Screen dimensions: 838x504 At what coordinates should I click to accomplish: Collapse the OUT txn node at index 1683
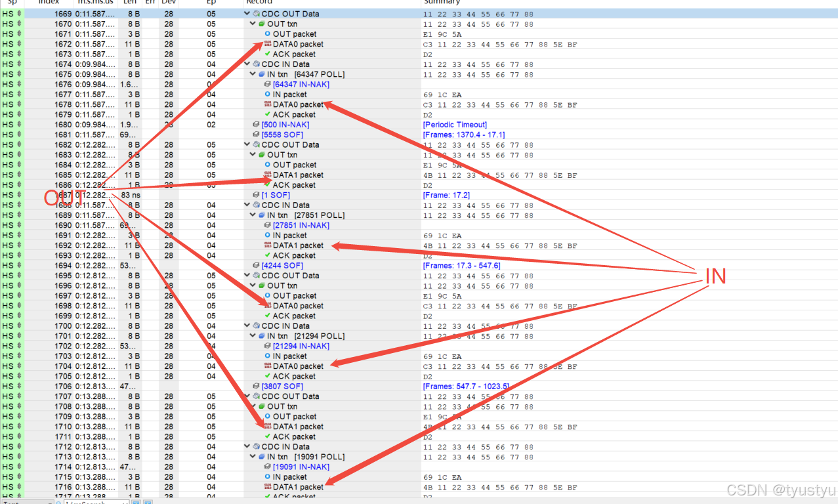pyautogui.click(x=253, y=155)
